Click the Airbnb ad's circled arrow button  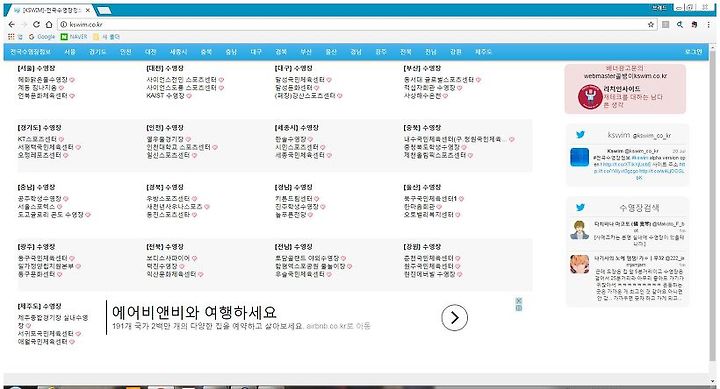[454, 317]
